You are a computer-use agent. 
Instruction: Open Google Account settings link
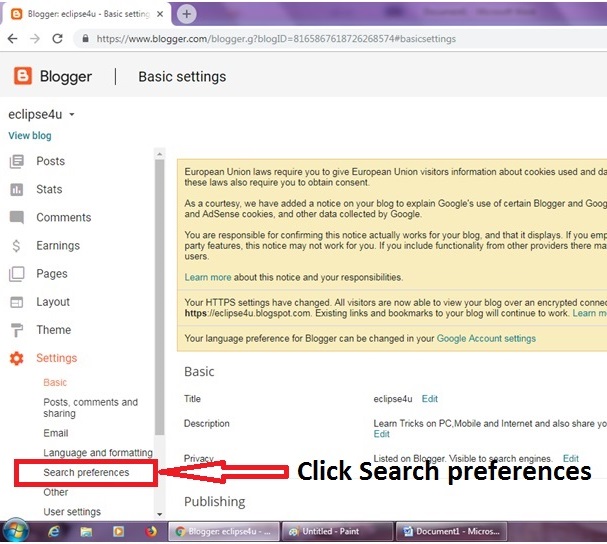[x=486, y=338]
